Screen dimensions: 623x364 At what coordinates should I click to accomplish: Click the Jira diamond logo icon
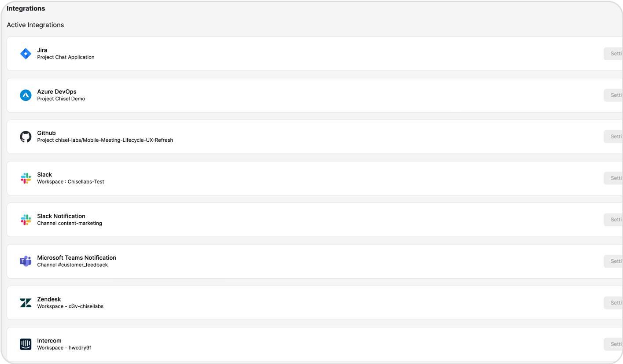[26, 54]
